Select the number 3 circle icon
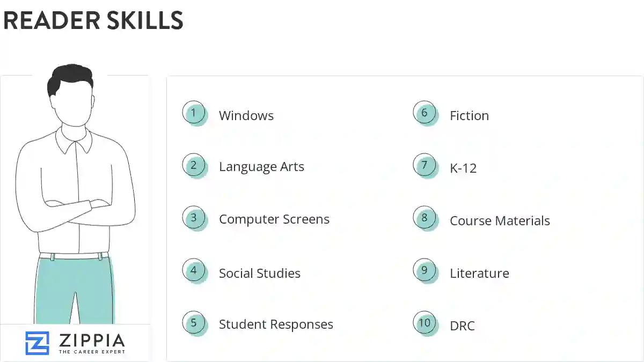Image resolution: width=644 pixels, height=362 pixels. (194, 218)
